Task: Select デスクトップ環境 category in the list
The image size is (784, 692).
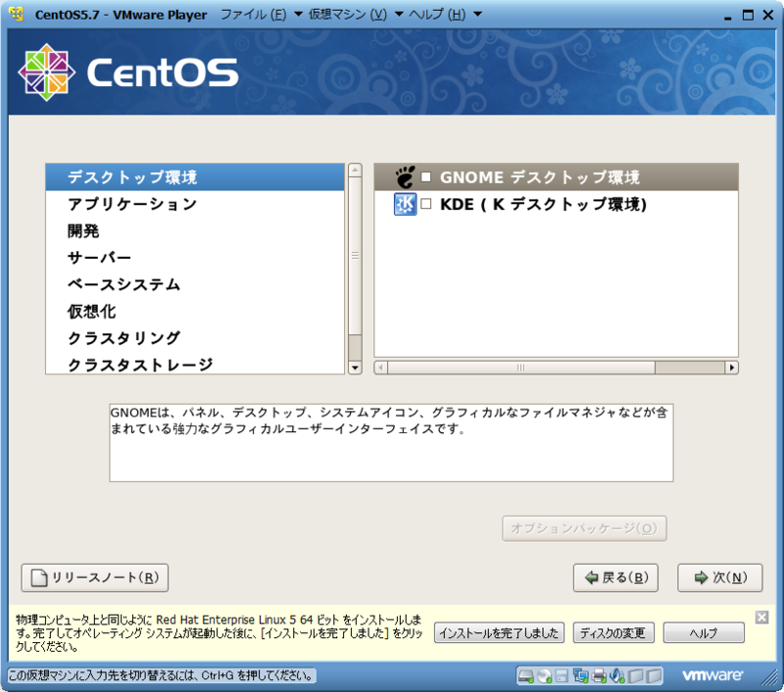Action: coord(195,177)
